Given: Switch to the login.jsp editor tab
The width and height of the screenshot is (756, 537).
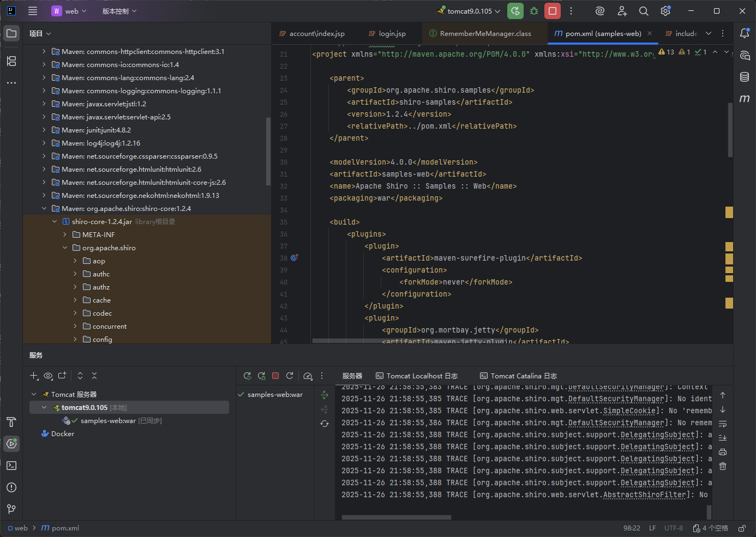Looking at the screenshot, I should coord(392,34).
